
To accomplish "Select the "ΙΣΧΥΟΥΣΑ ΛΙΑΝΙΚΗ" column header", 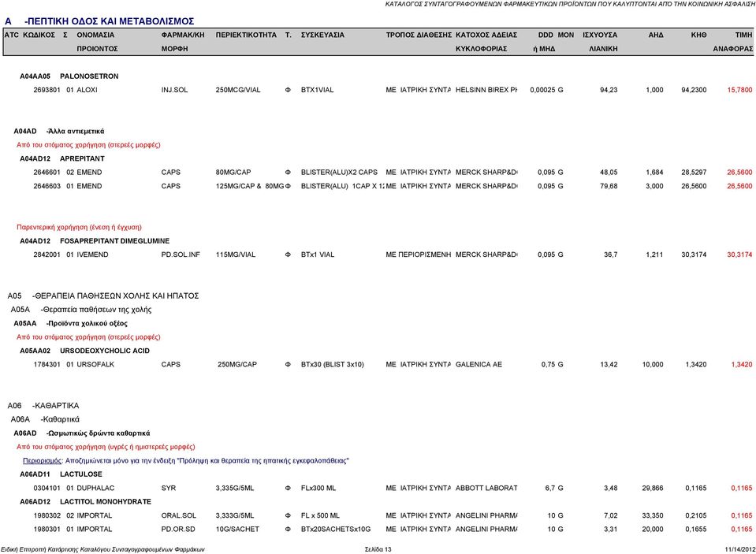I will [x=600, y=42].
